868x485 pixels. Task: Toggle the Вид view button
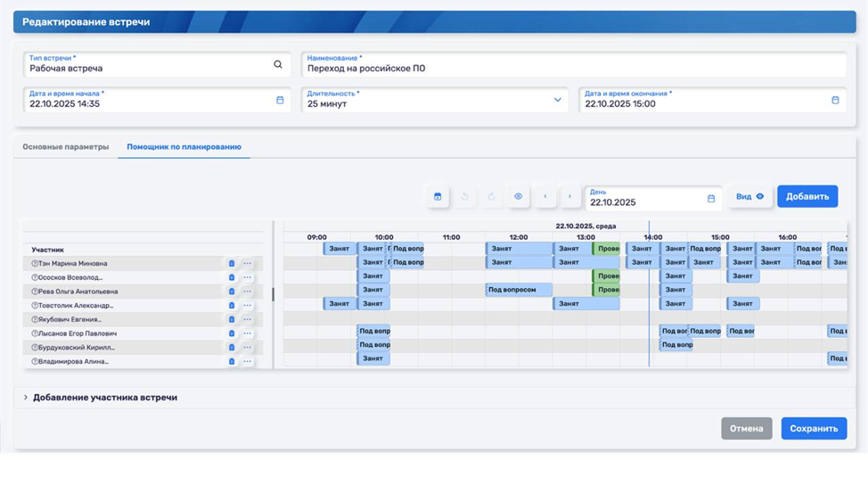[748, 196]
